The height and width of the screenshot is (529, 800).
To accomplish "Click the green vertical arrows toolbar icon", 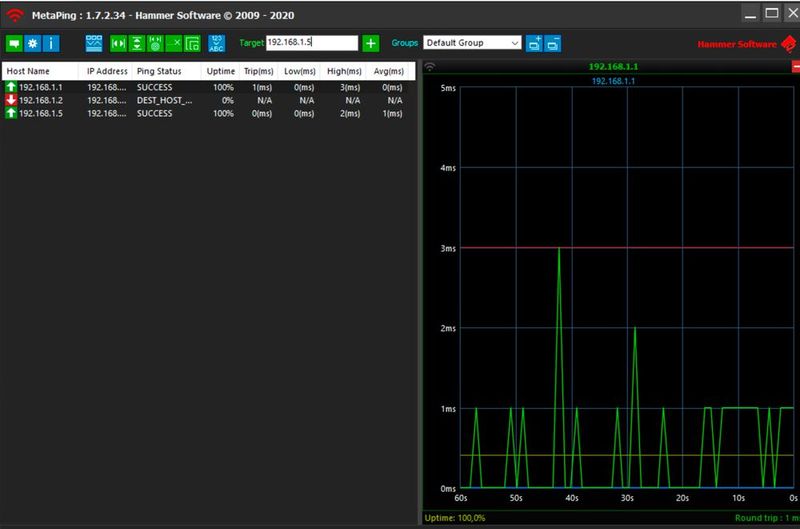I will tap(137, 44).
